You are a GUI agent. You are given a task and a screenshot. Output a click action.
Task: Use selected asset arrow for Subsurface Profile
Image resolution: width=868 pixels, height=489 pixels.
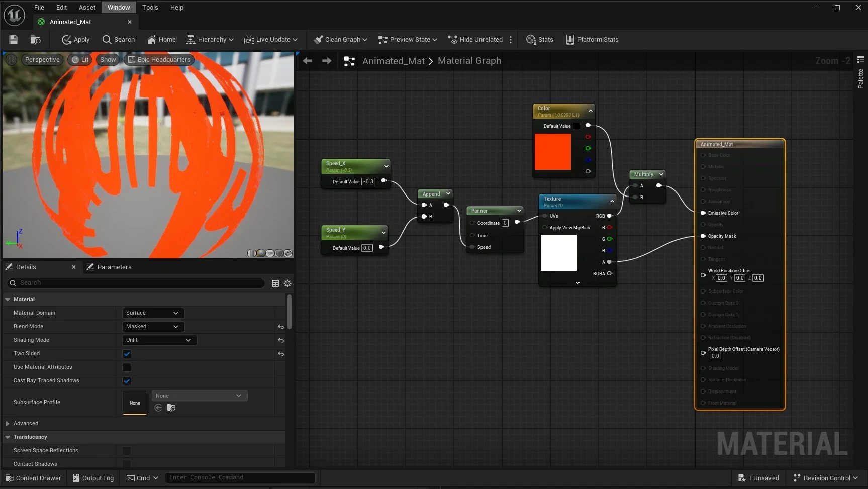(x=158, y=408)
